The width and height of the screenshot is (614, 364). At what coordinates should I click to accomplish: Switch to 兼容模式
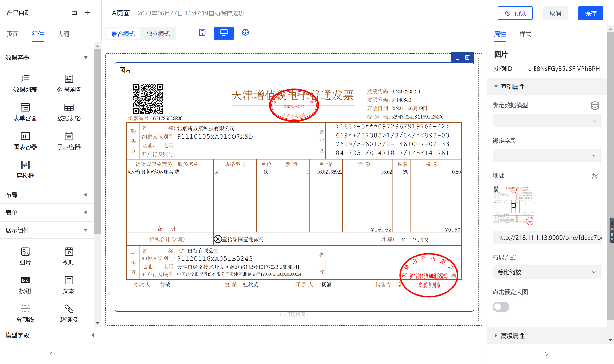pos(123,34)
